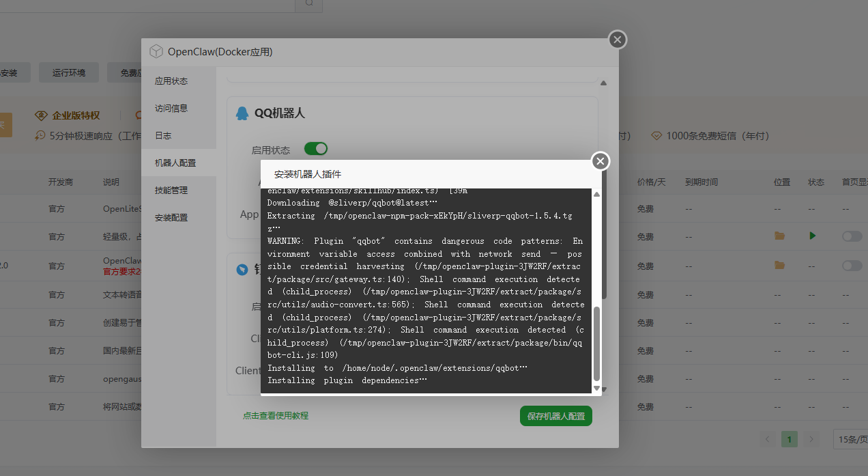Toggle homepage display switch in OpenClaw row
The image size is (868, 476).
(852, 266)
